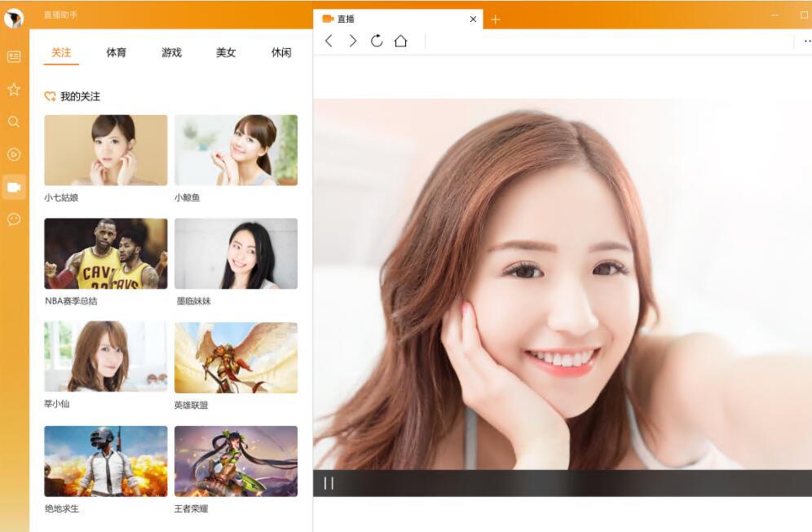Open the 美女 category tab
The image size is (812, 532).
tap(226, 53)
